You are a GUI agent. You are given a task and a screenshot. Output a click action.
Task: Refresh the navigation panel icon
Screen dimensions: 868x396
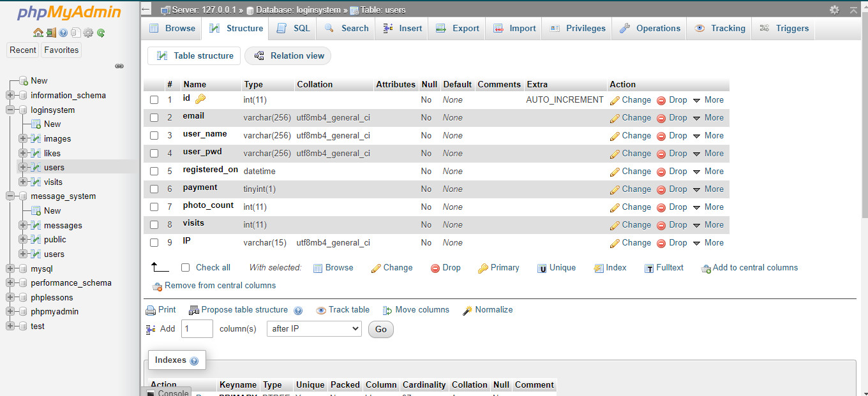click(101, 33)
